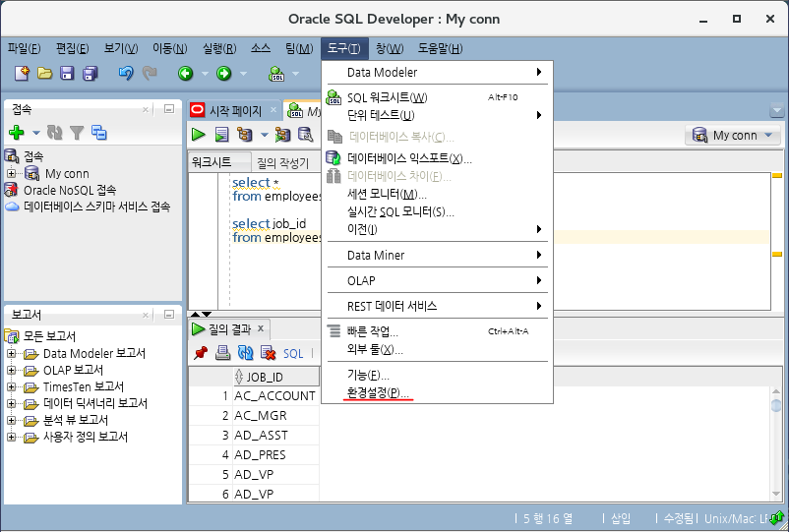
Task: Open the 파일(F) menu
Action: [x=25, y=48]
